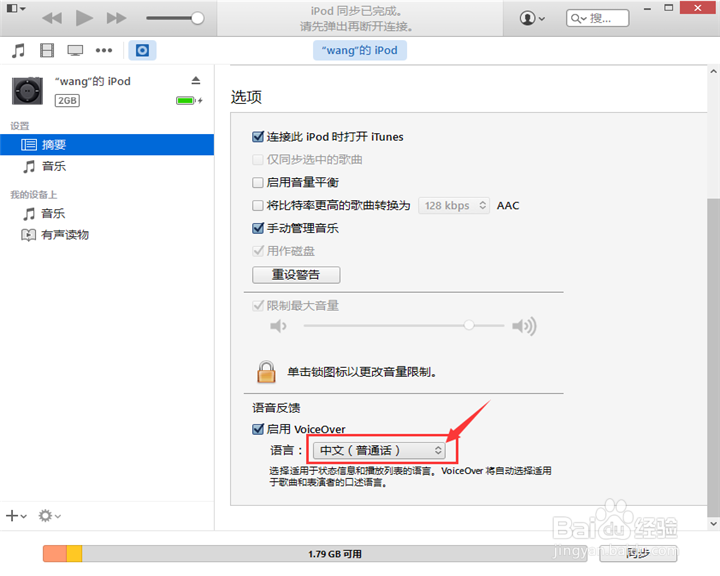720x576 pixels.
Task: Click the iPod shuffle device thumbnail
Action: pos(28,91)
